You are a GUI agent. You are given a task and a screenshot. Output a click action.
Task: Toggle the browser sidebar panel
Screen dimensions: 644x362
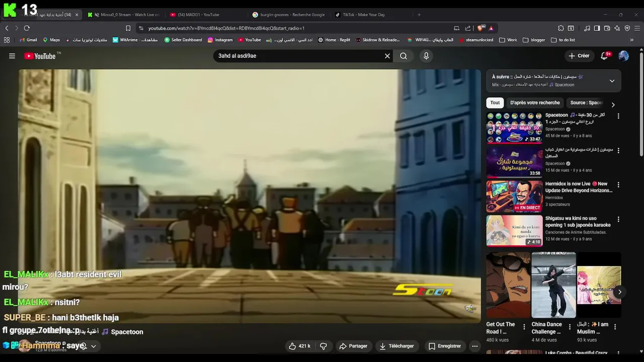(597, 28)
